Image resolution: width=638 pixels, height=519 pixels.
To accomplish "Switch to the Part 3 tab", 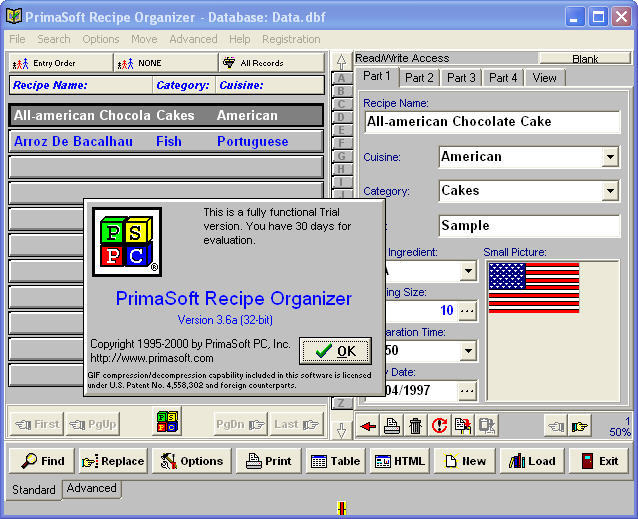I will click(x=461, y=78).
